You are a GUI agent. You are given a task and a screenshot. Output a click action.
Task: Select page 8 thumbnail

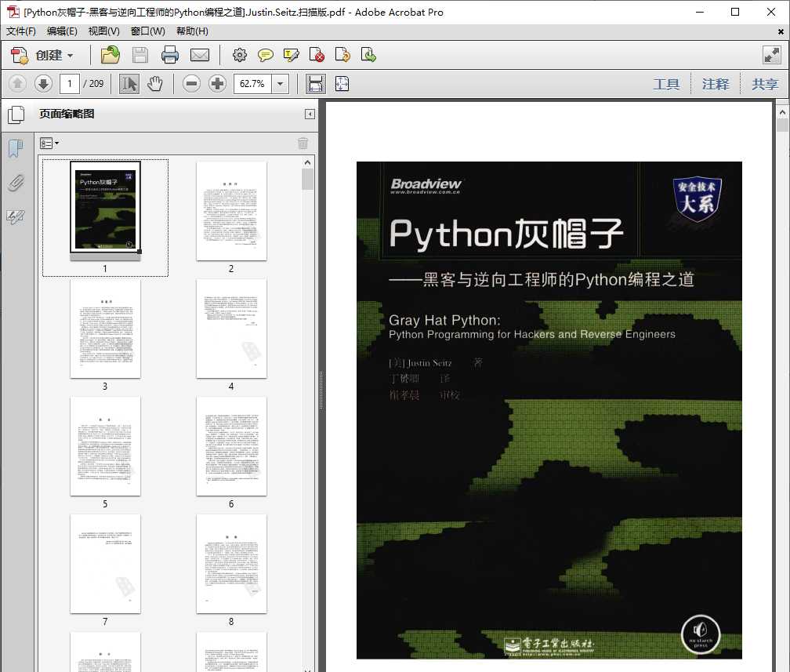coord(231,564)
